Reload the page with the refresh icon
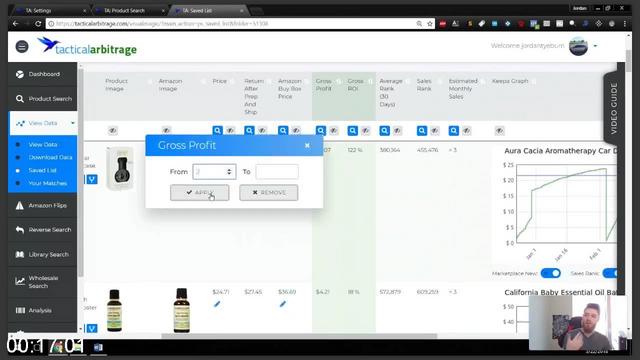Image resolution: width=640 pixels, height=360 pixels. (x=38, y=24)
